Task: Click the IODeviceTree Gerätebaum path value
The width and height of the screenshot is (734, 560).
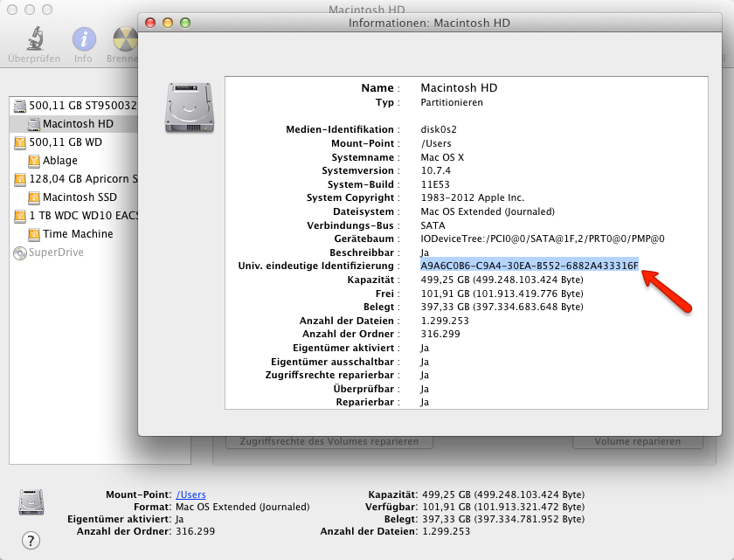Action: point(543,239)
